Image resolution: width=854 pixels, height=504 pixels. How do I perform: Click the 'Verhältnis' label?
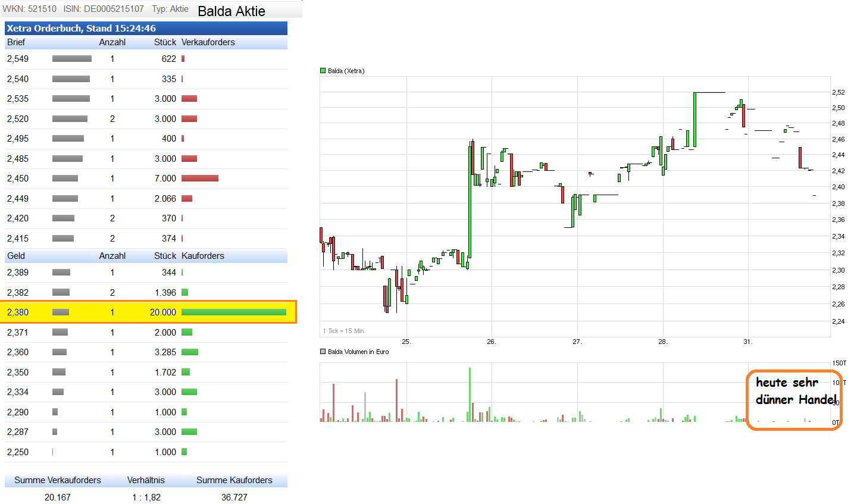(146, 480)
